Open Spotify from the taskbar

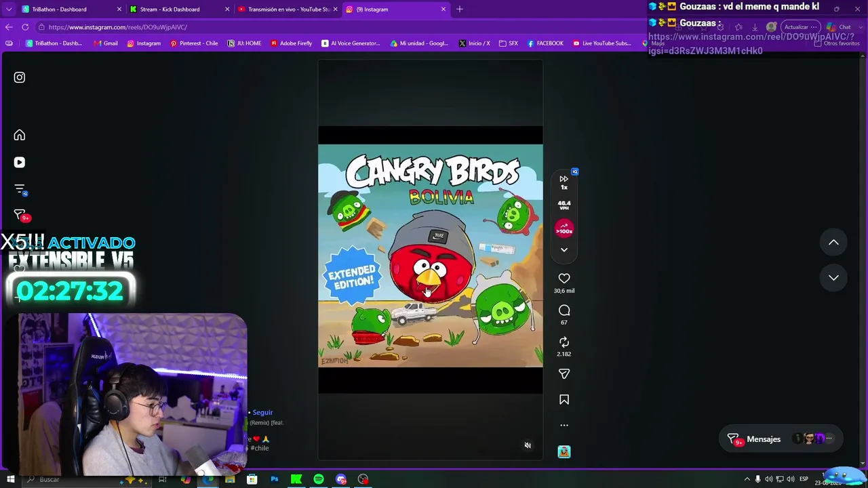point(319,480)
